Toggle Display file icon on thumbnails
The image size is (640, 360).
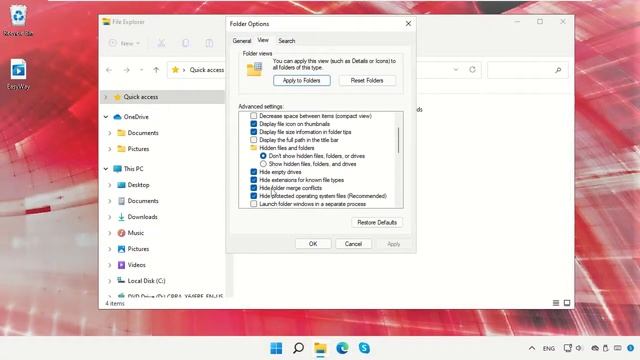click(x=253, y=124)
